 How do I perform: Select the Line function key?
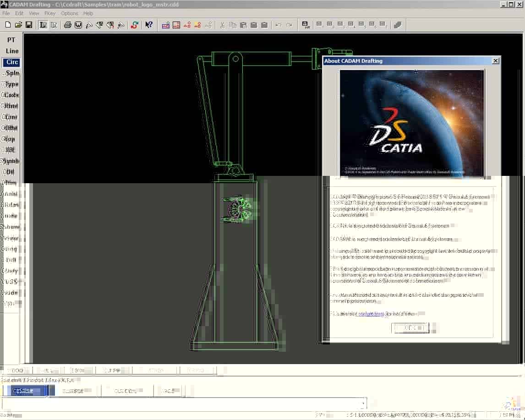(12, 51)
